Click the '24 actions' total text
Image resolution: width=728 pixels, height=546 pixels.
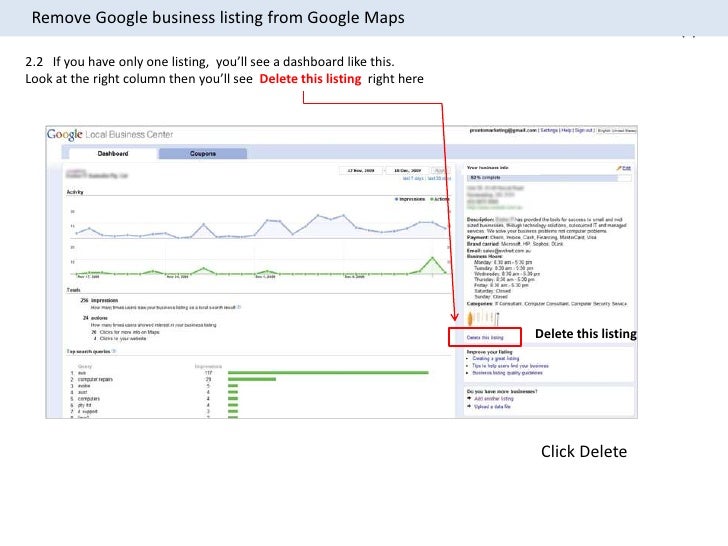pyautogui.click(x=95, y=318)
